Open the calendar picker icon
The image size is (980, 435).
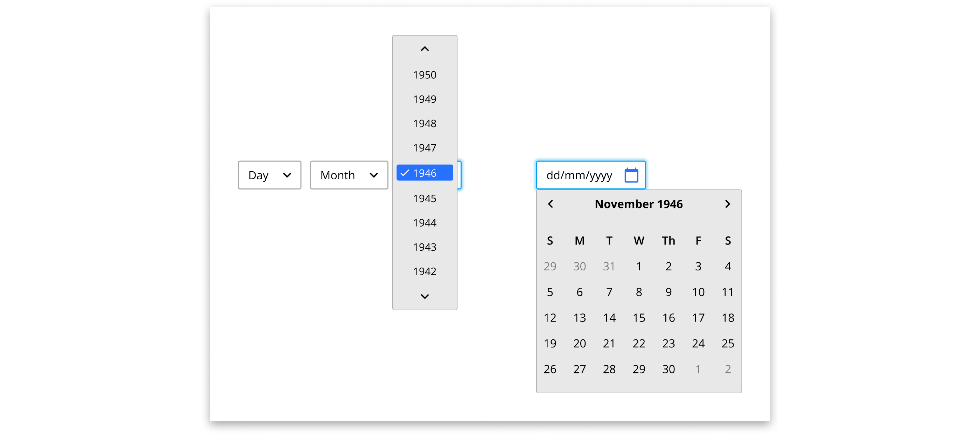coord(631,175)
